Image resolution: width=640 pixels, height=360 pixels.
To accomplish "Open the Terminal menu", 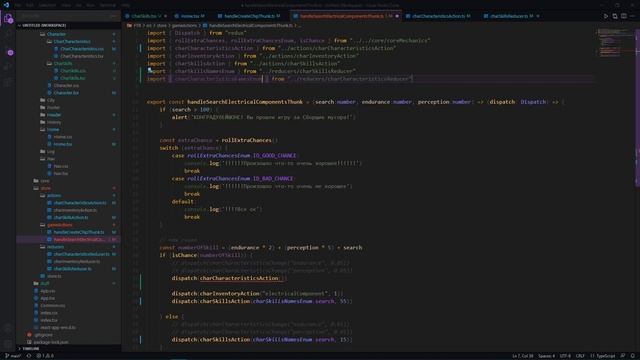I will coord(108,5).
